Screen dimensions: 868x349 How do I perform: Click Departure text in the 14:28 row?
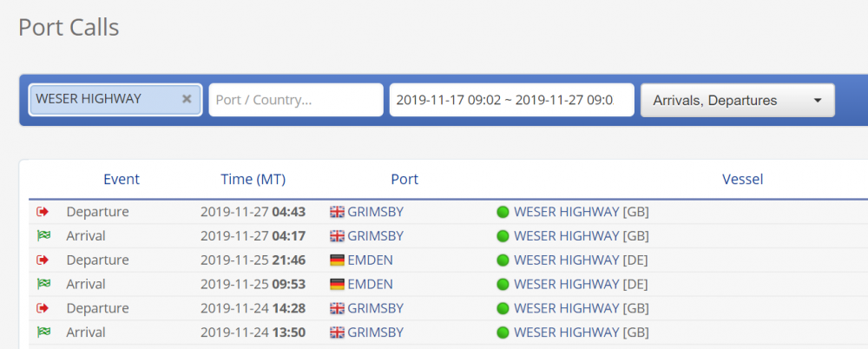pyautogui.click(x=97, y=308)
